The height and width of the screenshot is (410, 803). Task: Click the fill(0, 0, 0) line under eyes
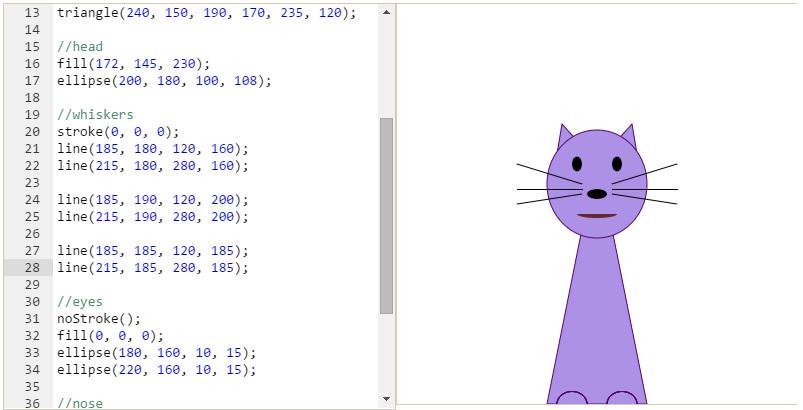pos(110,336)
